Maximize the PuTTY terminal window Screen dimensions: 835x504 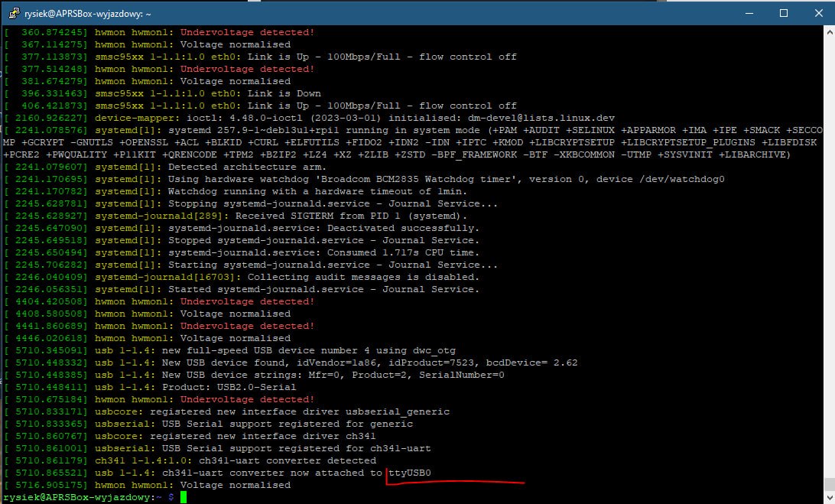(x=784, y=13)
